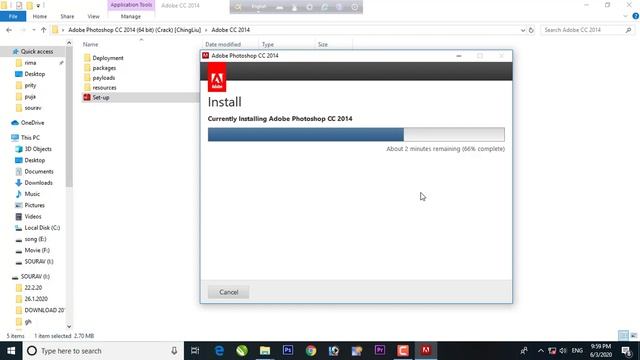Open the Share ribbon tab

click(67, 16)
